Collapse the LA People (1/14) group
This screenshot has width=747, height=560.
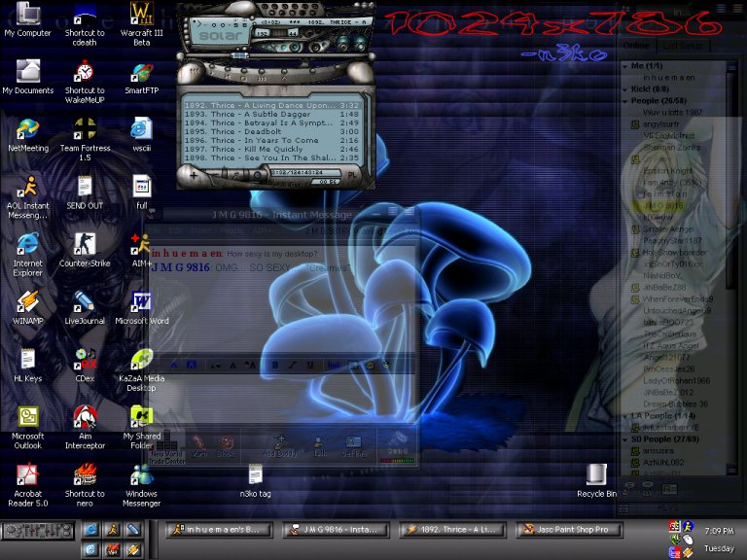click(625, 416)
